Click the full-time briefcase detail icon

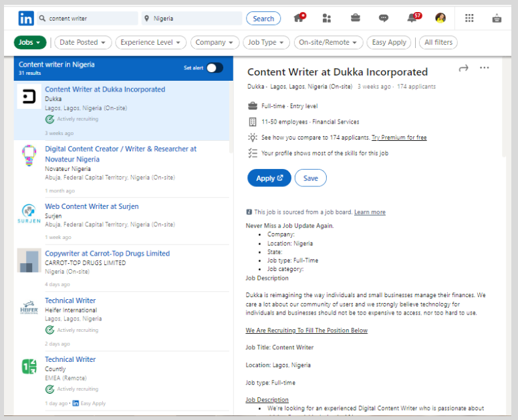click(253, 106)
